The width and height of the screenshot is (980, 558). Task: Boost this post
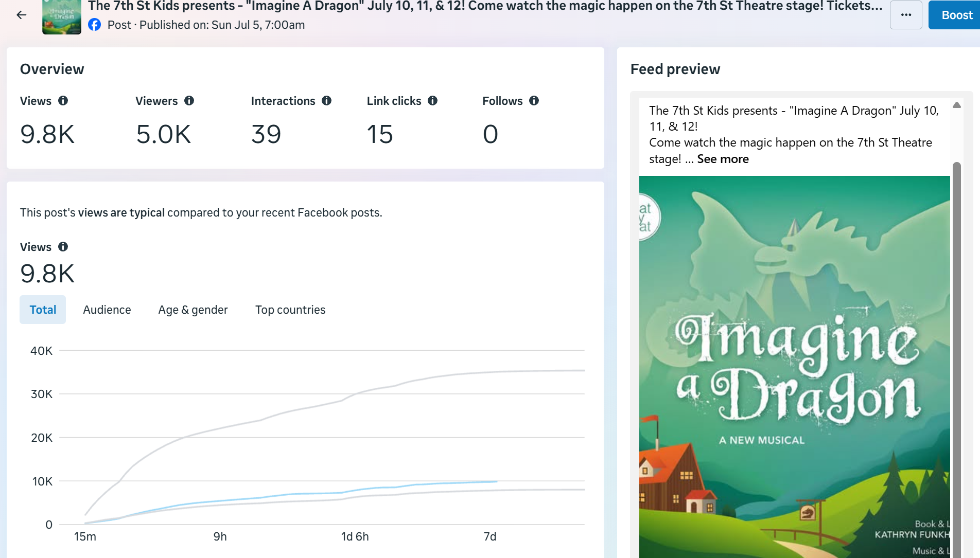[954, 15]
